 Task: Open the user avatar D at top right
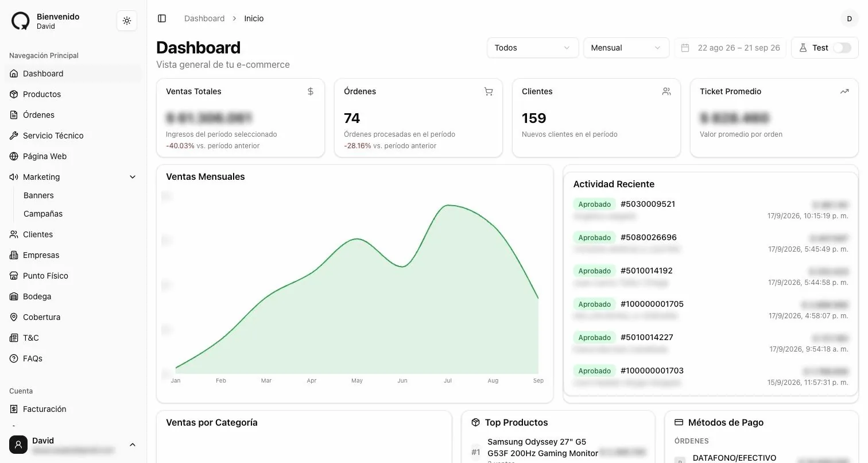pos(850,18)
